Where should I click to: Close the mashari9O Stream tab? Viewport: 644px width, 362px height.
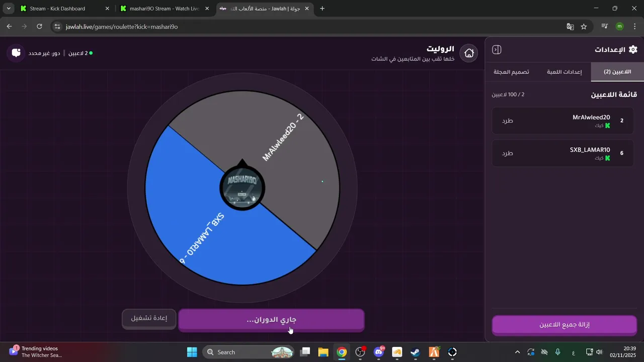(207, 9)
